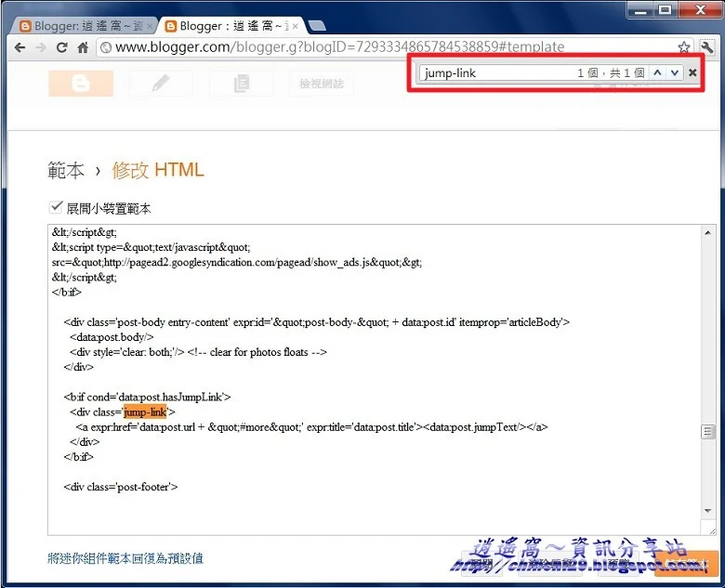Viewport: 725px width, 588px height.
Task: Click the line <data:post.body/>
Action: pyautogui.click(x=112, y=337)
